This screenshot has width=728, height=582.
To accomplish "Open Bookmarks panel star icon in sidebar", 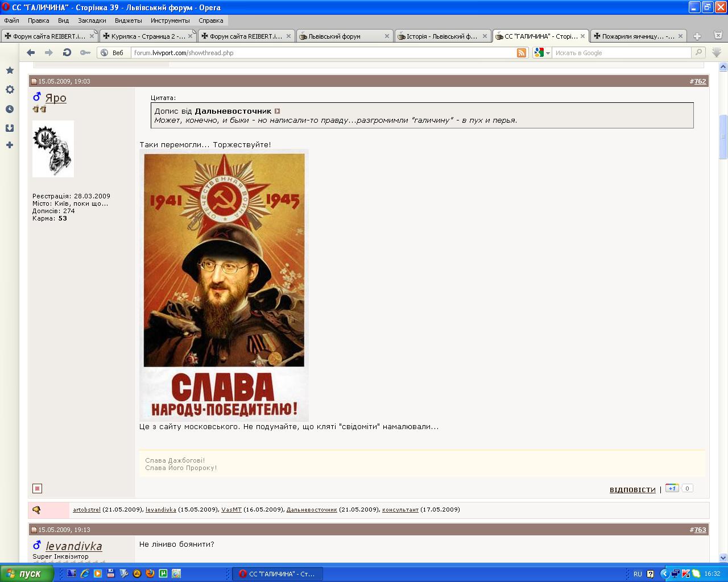I will tap(10, 70).
